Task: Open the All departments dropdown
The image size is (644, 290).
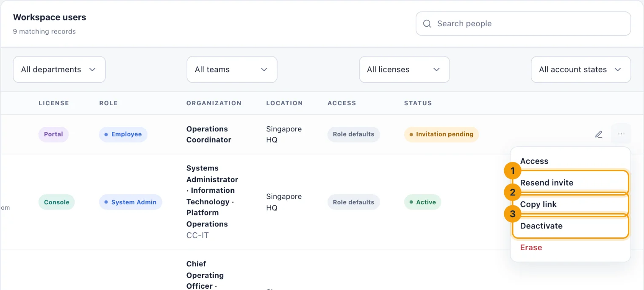Action: [x=59, y=70]
